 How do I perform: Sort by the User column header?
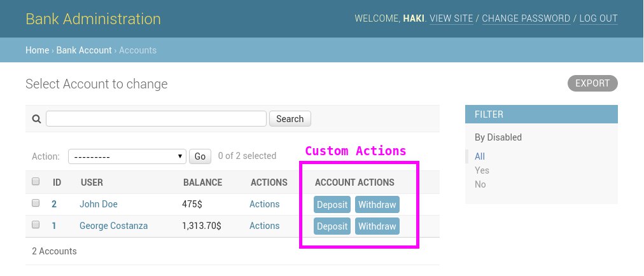click(92, 183)
